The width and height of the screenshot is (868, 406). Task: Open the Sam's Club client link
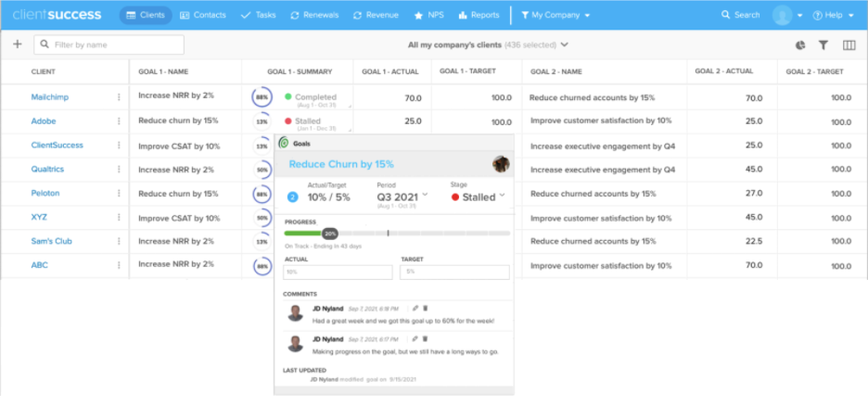point(52,241)
